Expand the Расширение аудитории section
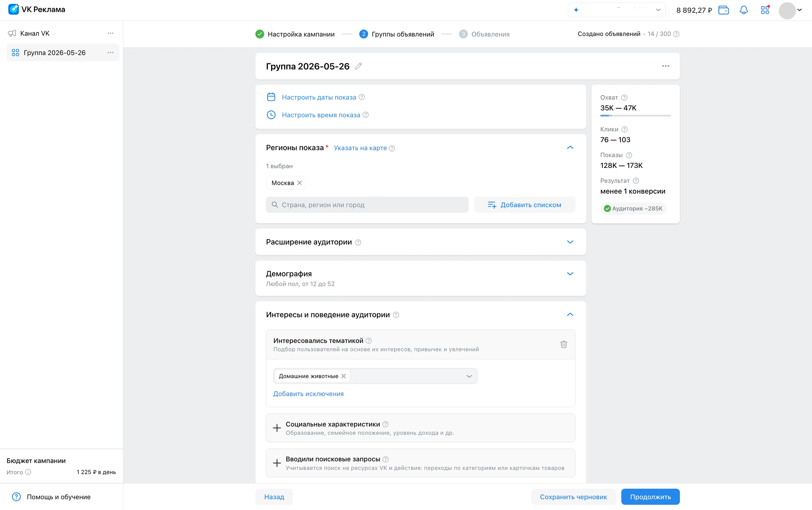The image size is (812, 510). (570, 242)
